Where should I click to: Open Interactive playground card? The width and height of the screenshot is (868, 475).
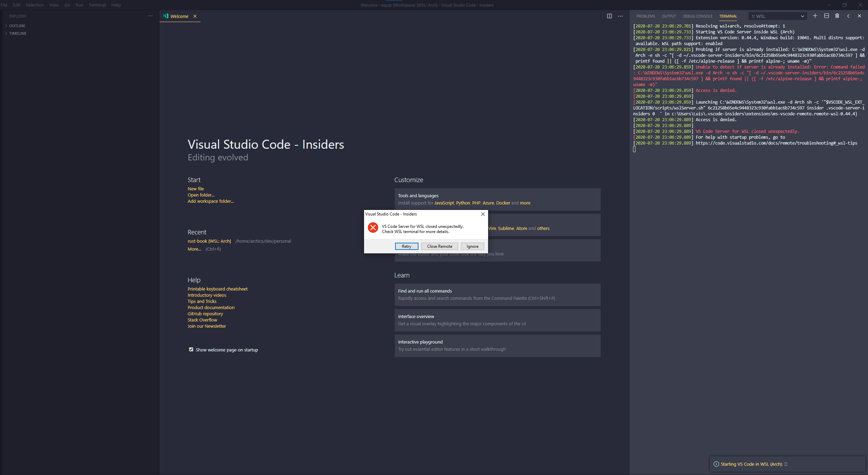(x=497, y=346)
